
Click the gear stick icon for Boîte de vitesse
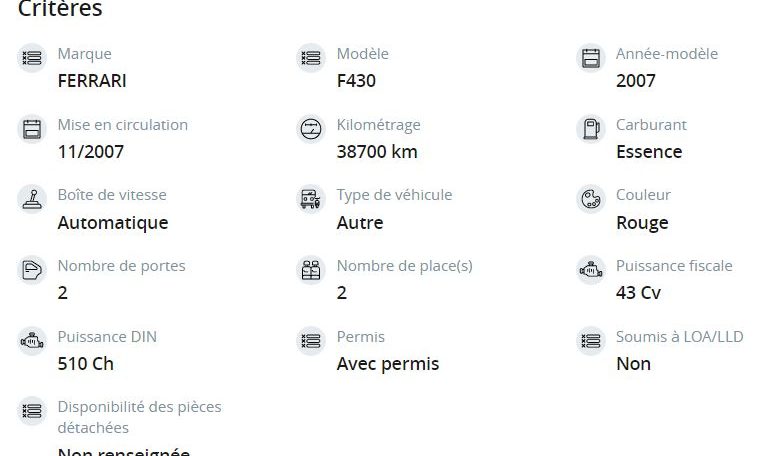(32, 199)
